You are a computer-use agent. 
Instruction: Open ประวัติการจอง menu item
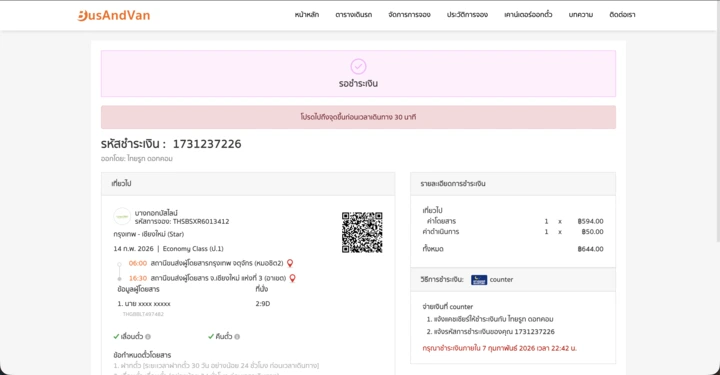(467, 15)
